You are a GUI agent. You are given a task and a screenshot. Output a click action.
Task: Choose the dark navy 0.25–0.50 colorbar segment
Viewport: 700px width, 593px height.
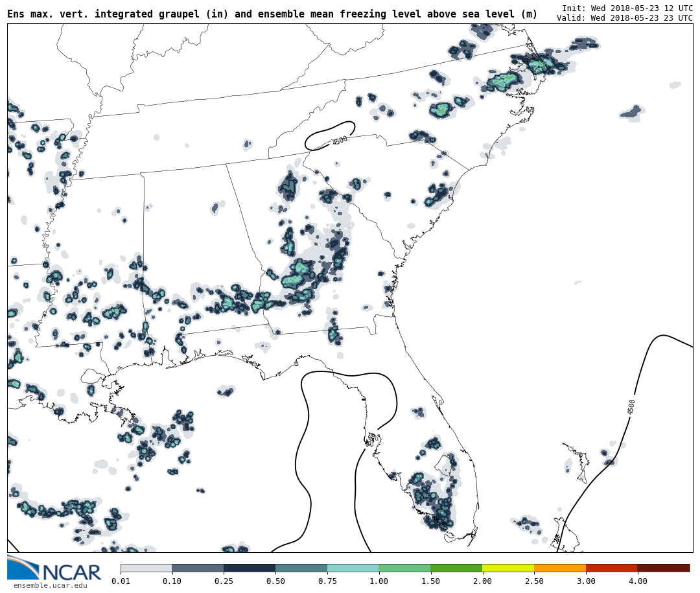[250, 568]
